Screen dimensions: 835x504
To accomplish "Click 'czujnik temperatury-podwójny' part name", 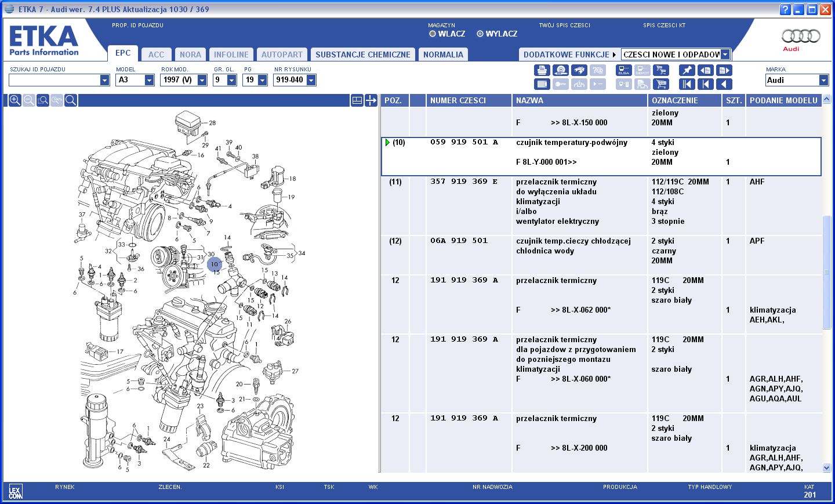I will [572, 142].
